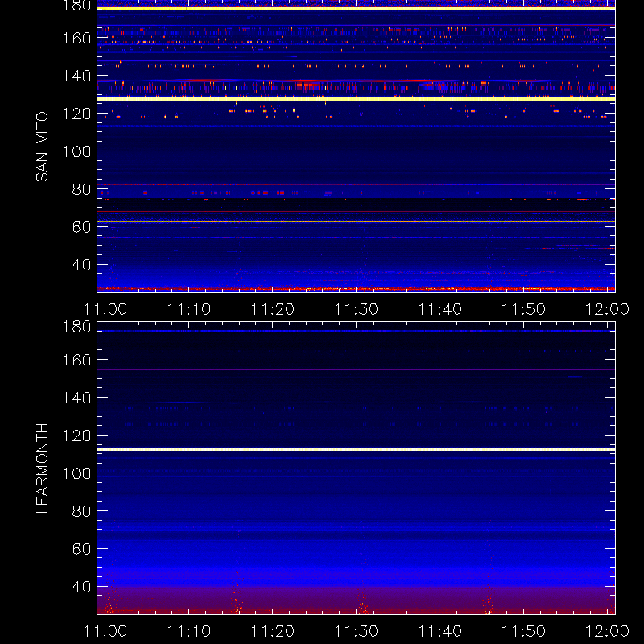Click 11:00 under the San Vito plot
This screenshot has height=644, width=644.
(105, 309)
